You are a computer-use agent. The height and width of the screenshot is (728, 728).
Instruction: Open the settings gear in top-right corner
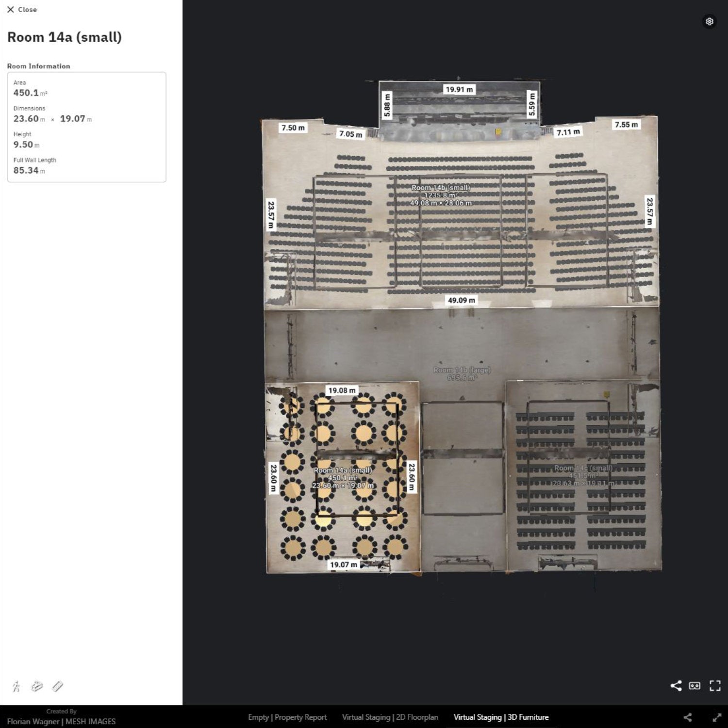(x=710, y=21)
